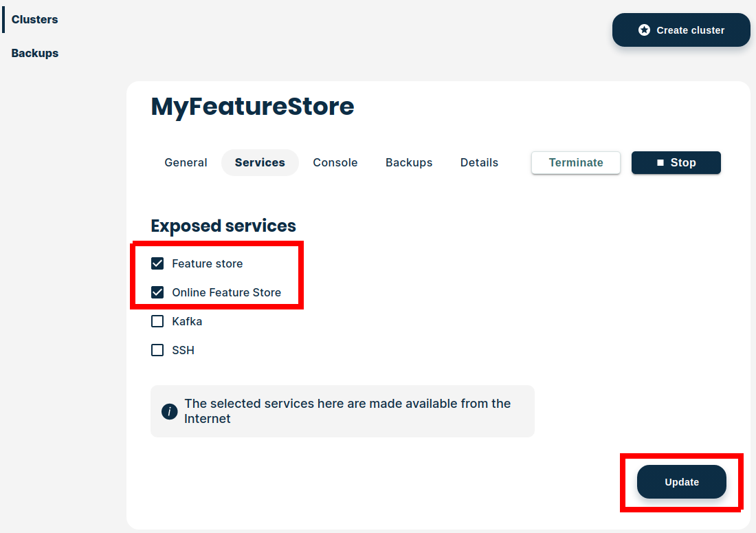
Task: Click the Internet availability notice text
Action: click(x=347, y=411)
